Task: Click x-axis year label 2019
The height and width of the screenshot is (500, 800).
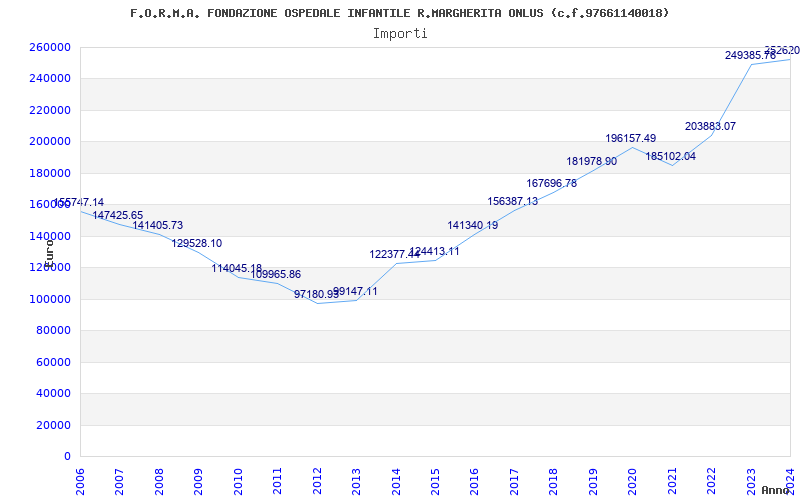Action: [x=593, y=481]
